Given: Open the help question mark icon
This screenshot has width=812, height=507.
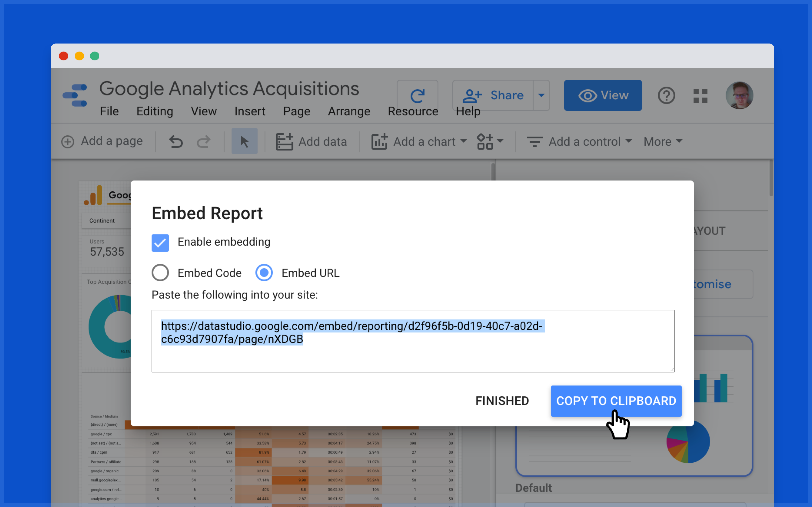Looking at the screenshot, I should 666,95.
